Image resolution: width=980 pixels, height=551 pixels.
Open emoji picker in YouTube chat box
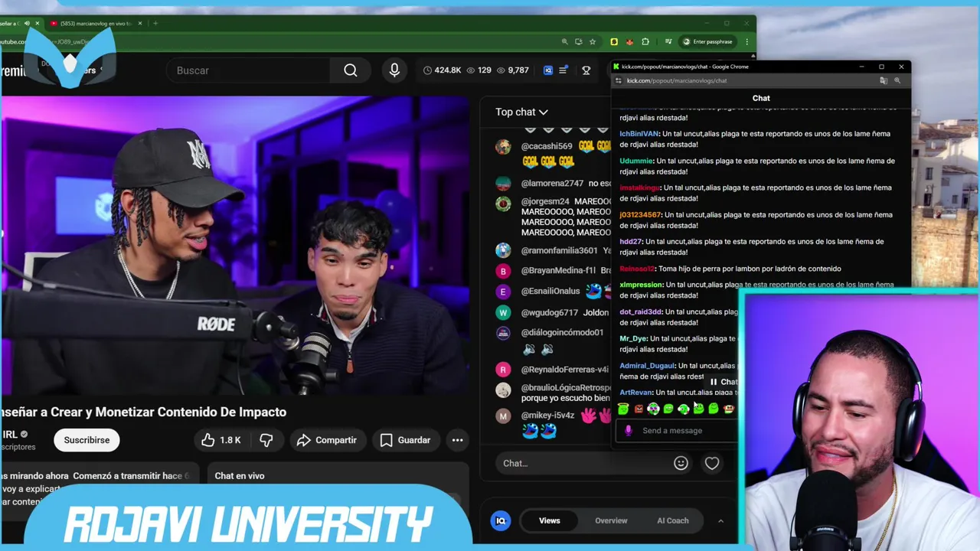coord(681,463)
